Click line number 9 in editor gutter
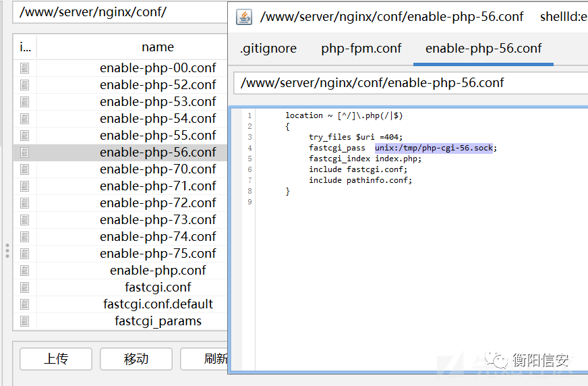The image size is (588, 386). pos(249,202)
